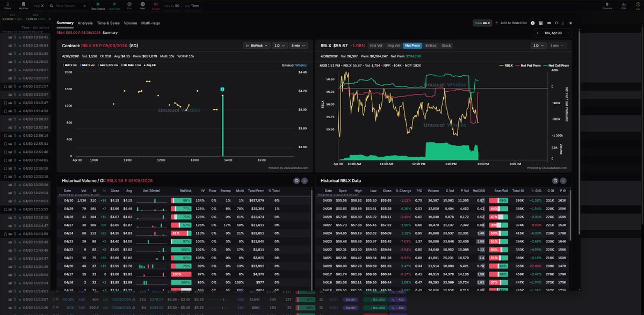
Task: Open the 5 min interval dropdown
Action: pos(298,46)
